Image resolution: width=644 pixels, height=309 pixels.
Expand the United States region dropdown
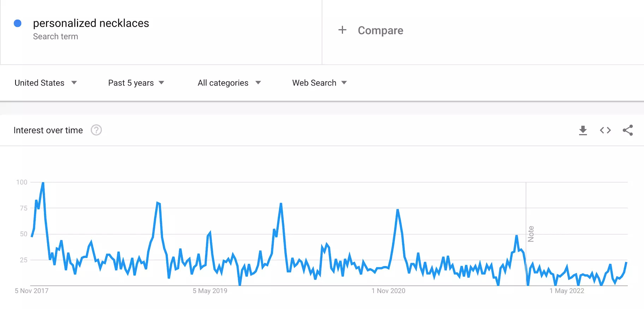tap(46, 83)
